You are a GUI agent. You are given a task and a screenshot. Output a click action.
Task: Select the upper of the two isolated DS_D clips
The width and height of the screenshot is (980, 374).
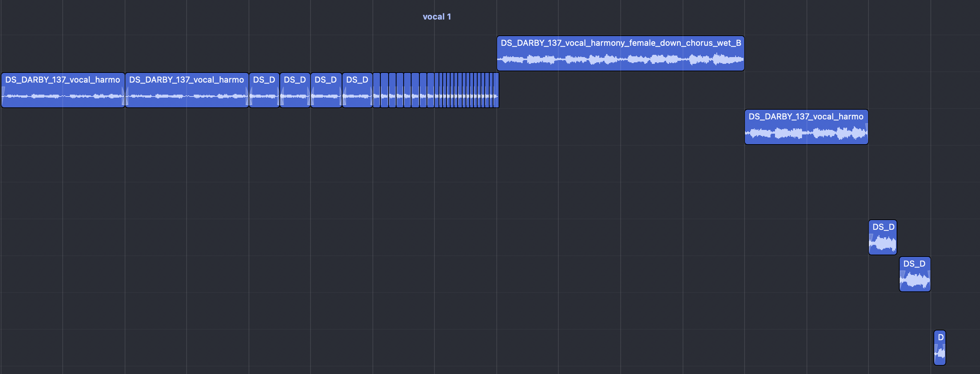(x=883, y=237)
